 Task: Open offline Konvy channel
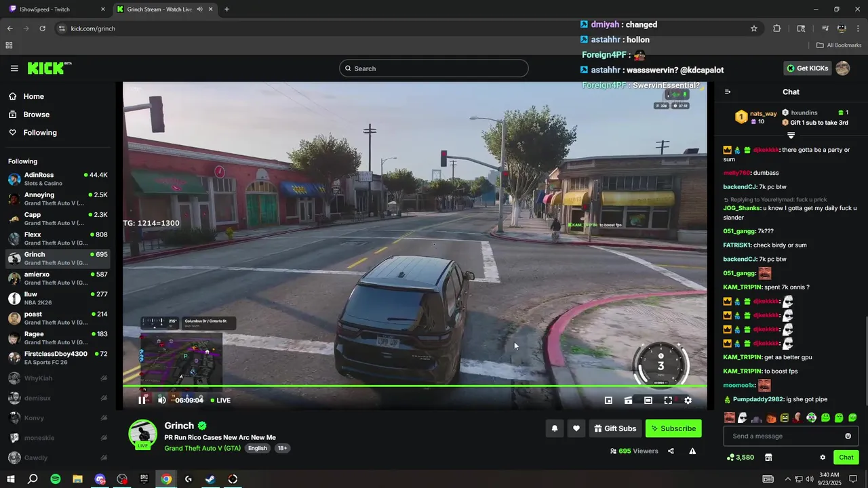tap(58, 418)
